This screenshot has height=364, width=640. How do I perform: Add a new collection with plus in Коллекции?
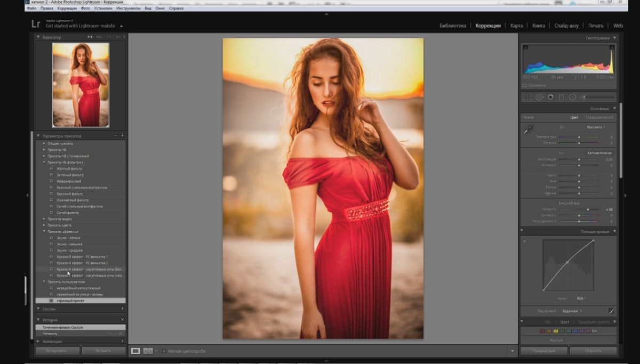pos(122,341)
